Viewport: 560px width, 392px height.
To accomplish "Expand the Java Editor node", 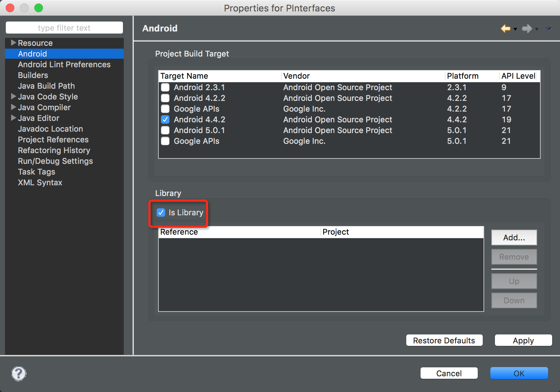I will (x=13, y=118).
